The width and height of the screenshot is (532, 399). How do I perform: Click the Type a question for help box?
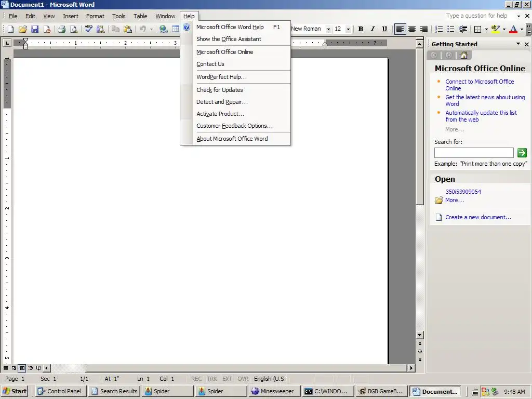pyautogui.click(x=480, y=16)
